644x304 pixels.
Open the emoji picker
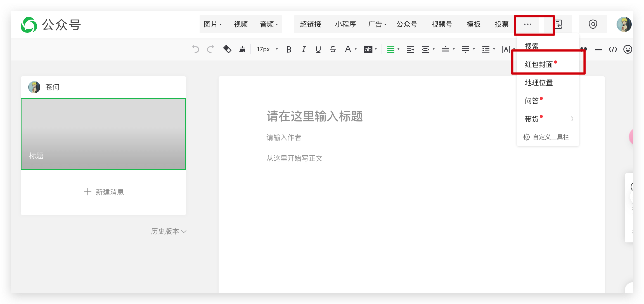pos(628,49)
